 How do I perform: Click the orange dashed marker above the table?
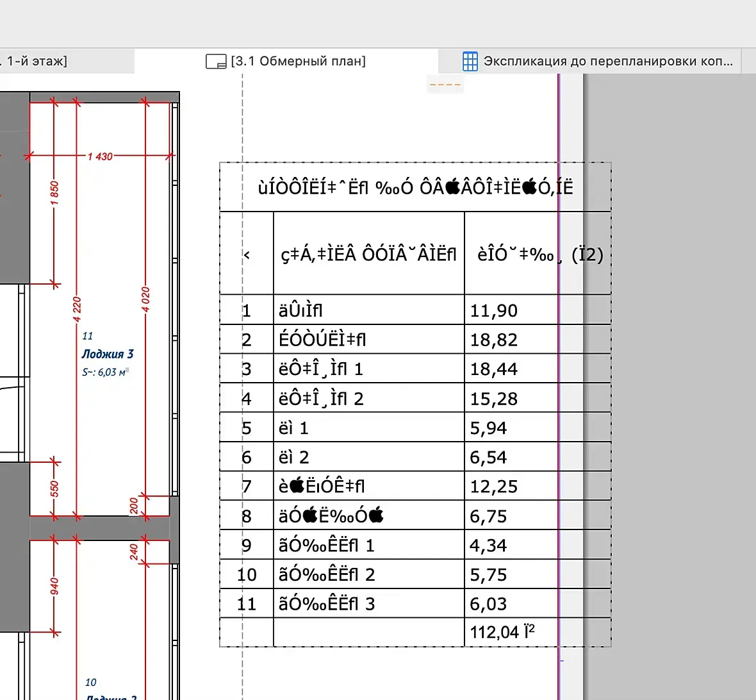pyautogui.click(x=445, y=85)
